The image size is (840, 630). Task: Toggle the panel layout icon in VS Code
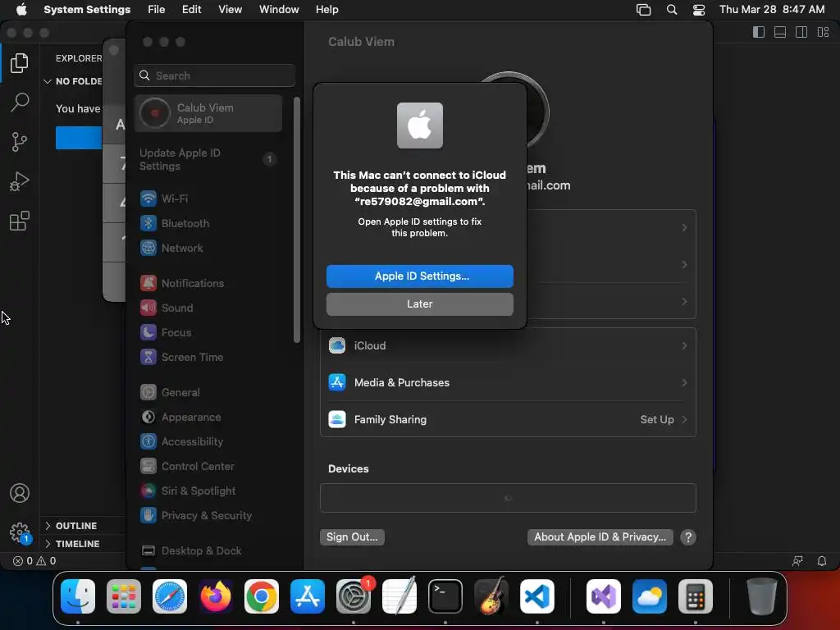pyautogui.click(x=780, y=32)
